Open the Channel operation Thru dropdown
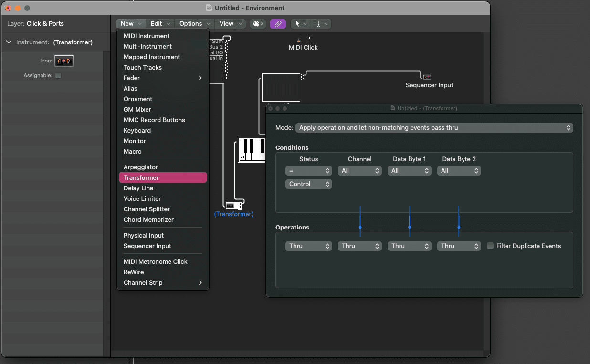590x364 pixels. (359, 246)
